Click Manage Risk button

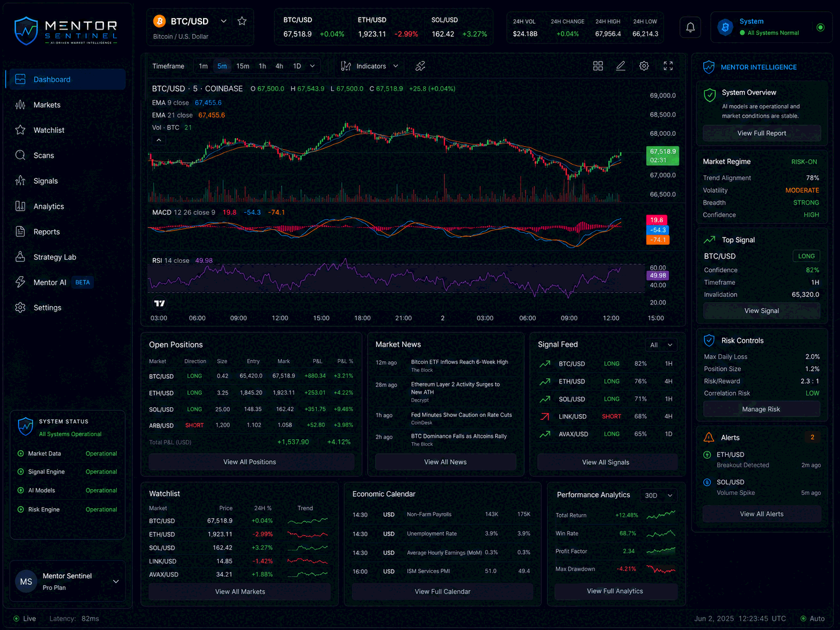point(761,409)
